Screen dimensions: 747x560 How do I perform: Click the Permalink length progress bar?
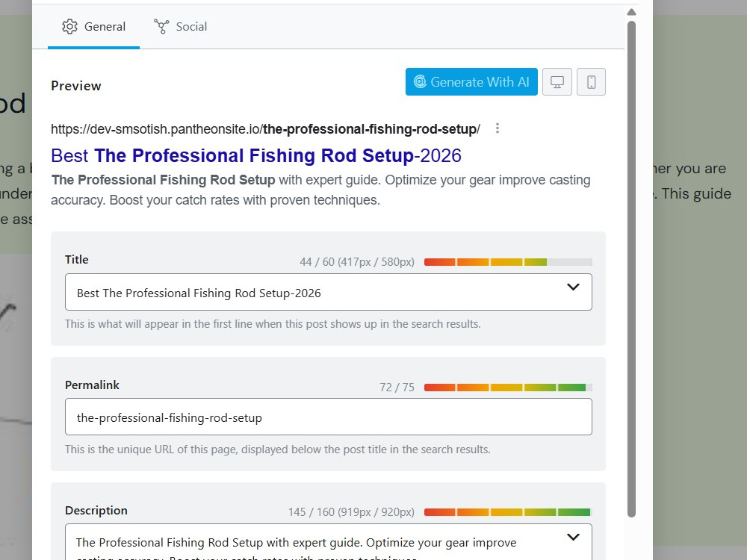click(x=508, y=387)
